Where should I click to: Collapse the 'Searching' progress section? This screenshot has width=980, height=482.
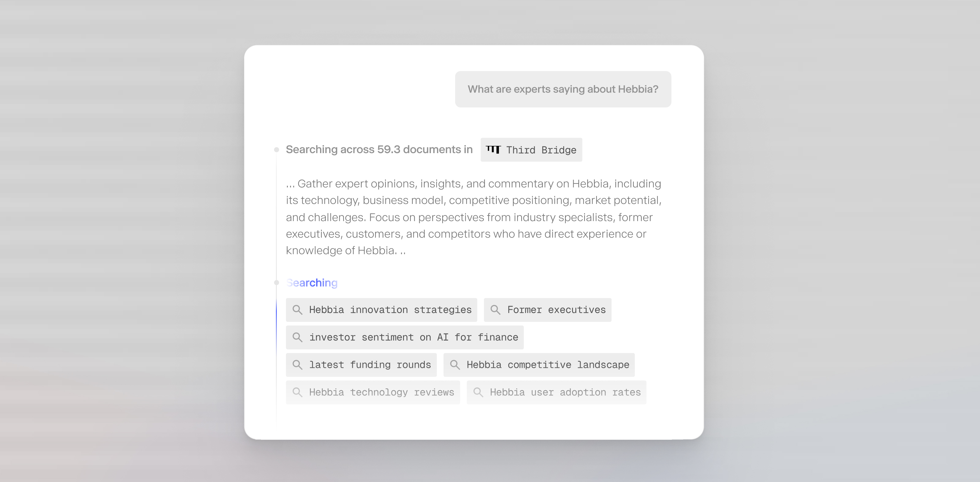311,282
